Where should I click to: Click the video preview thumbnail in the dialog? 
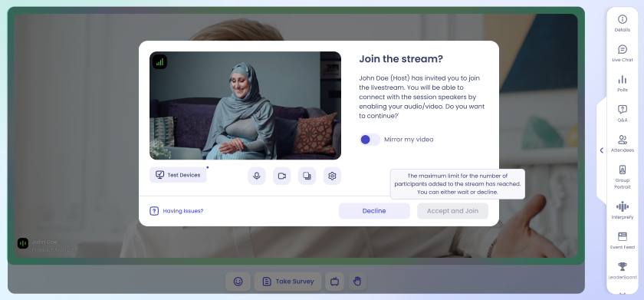coord(245,106)
